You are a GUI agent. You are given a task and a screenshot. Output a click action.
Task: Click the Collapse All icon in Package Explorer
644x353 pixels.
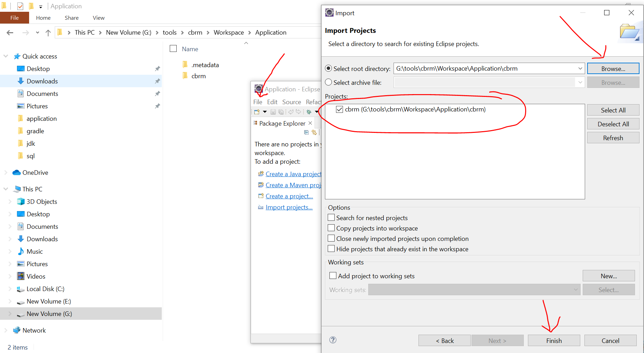pyautogui.click(x=306, y=132)
